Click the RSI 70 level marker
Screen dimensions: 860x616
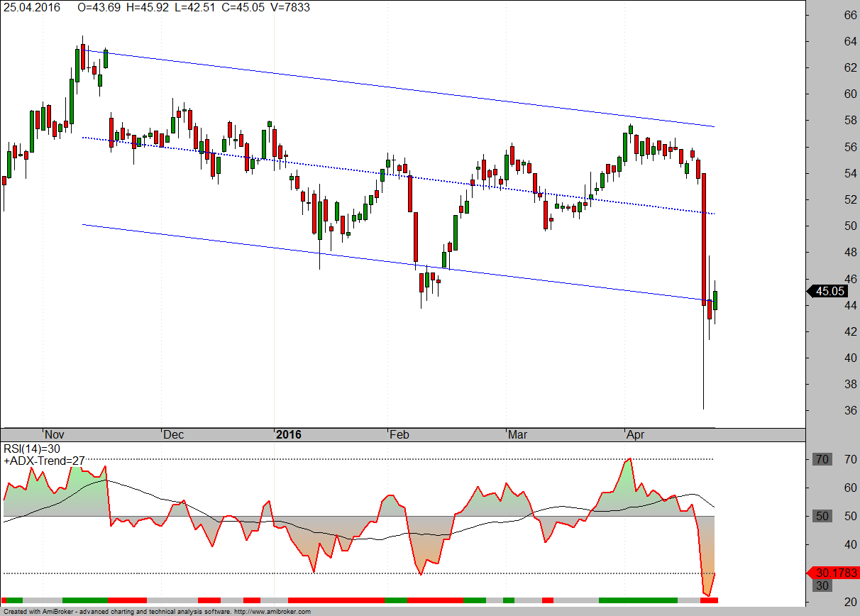[822, 459]
